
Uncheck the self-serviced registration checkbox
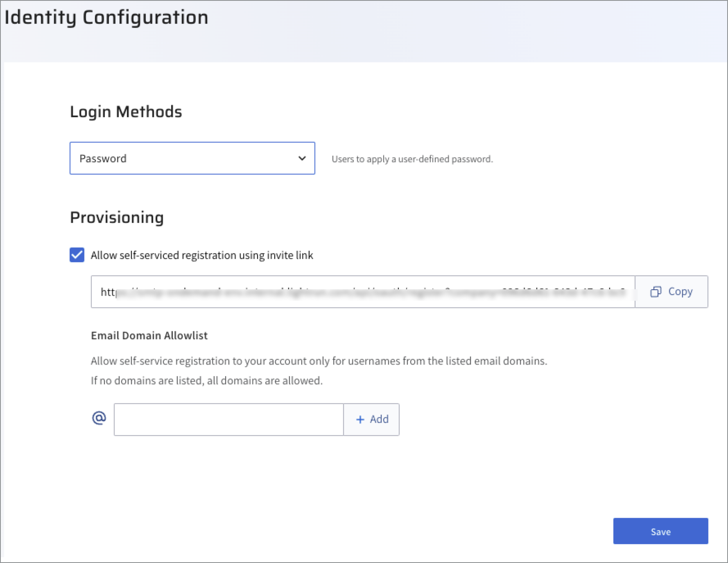77,255
